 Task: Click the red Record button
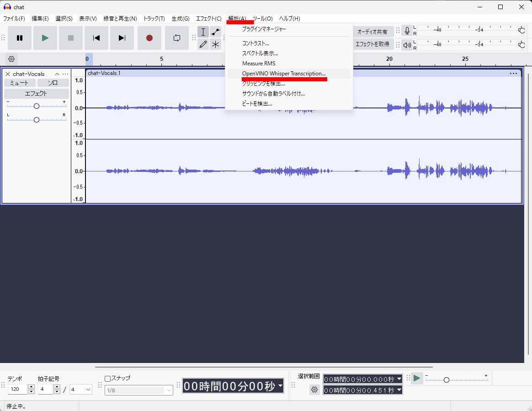click(x=149, y=38)
